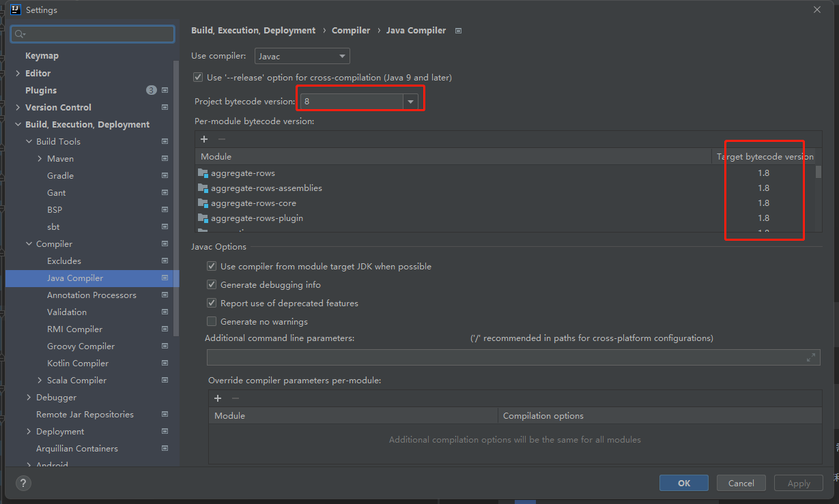
Task: Click Module header in bytecode table
Action: click(x=453, y=157)
